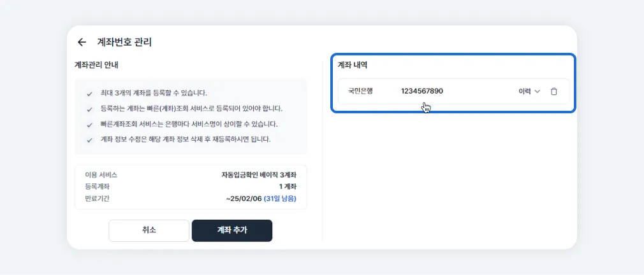Click the 이용 서비스 row label
Screen dimensions: 644x275
pyautogui.click(x=101, y=174)
